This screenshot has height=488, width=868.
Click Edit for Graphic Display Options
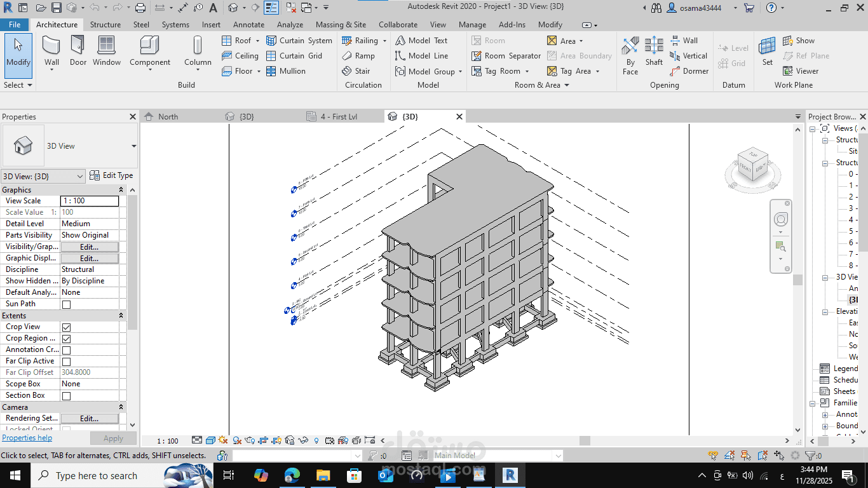[x=89, y=259]
